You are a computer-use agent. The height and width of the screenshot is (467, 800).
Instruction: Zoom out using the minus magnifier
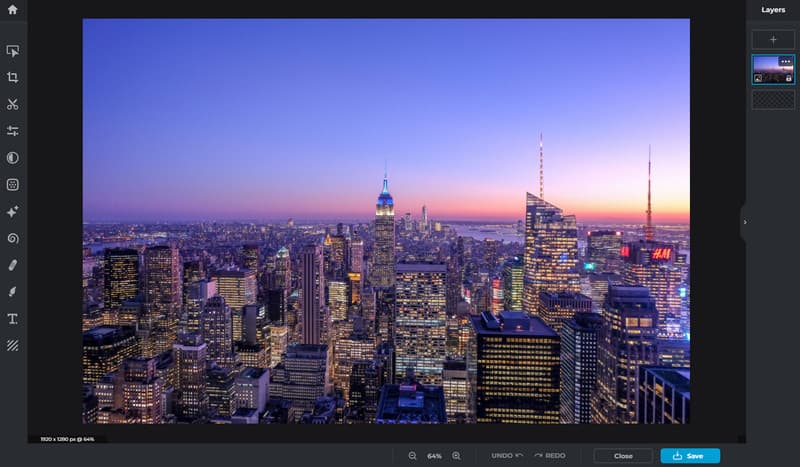(412, 456)
